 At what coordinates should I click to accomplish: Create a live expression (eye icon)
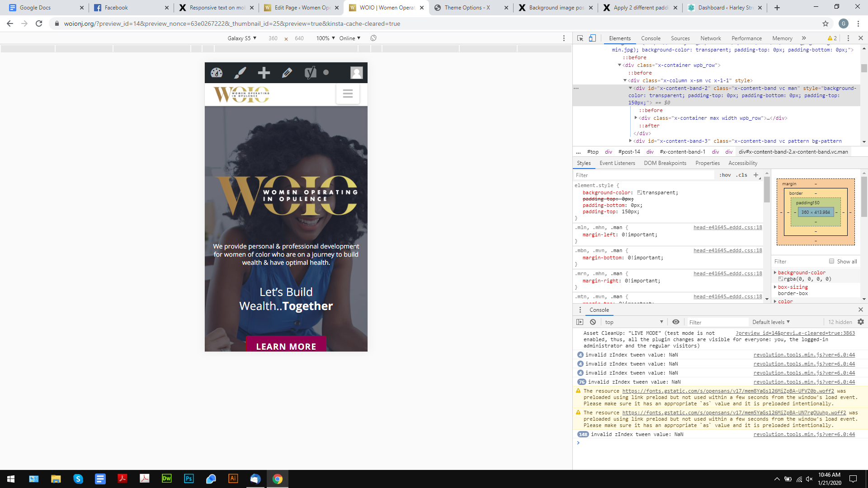click(x=676, y=322)
